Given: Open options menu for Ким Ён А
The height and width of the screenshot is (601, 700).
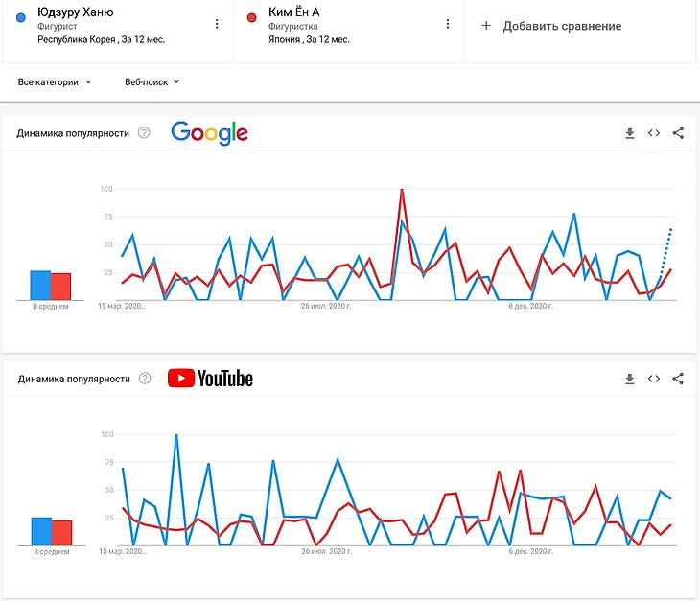Looking at the screenshot, I should (x=448, y=24).
